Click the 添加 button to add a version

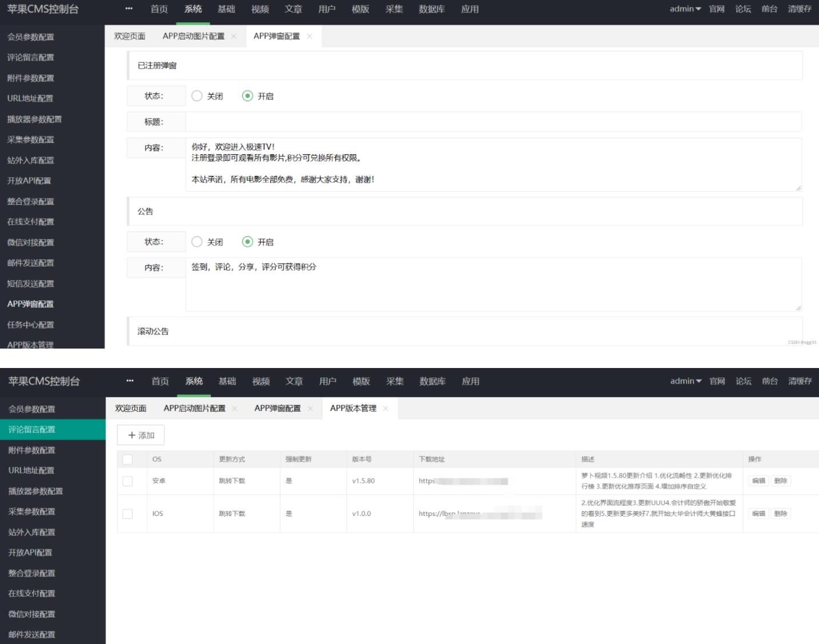[x=140, y=434]
